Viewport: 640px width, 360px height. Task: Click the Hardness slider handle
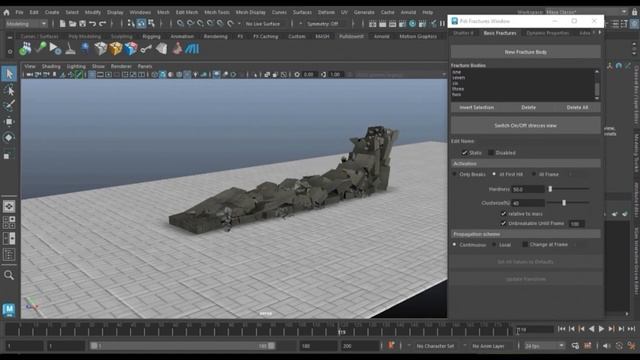tap(550, 189)
